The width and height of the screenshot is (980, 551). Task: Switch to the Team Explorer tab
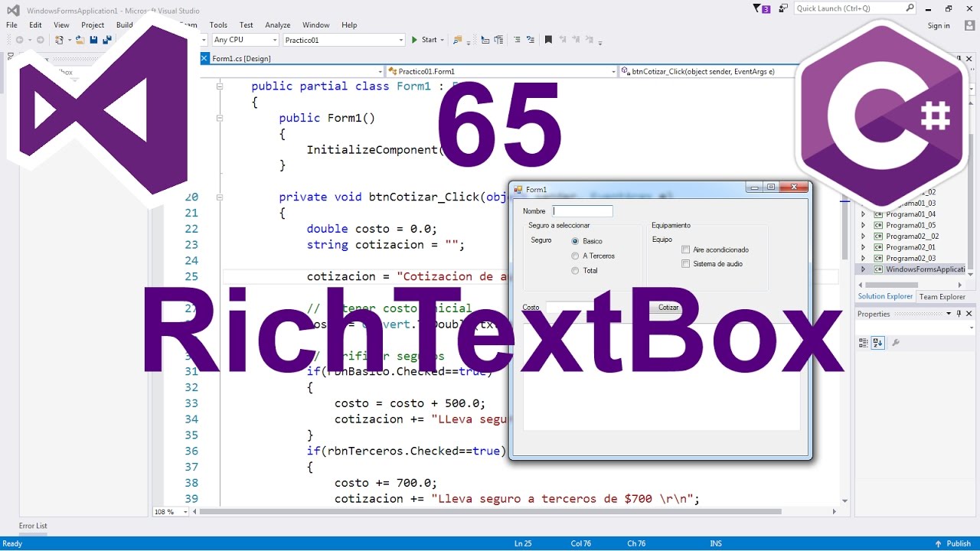pyautogui.click(x=942, y=297)
